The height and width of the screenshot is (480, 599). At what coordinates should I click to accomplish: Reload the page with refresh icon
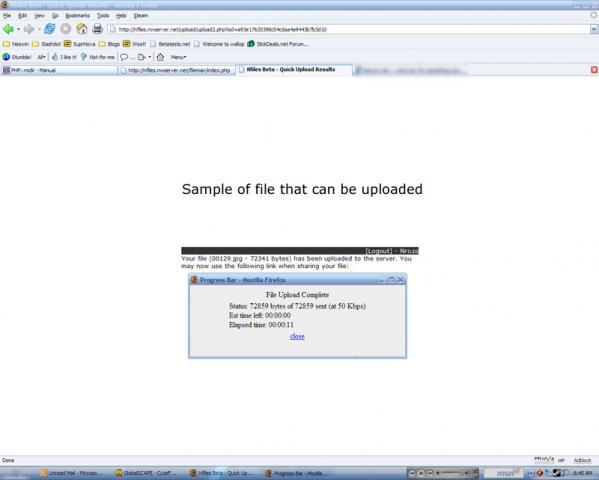50,29
